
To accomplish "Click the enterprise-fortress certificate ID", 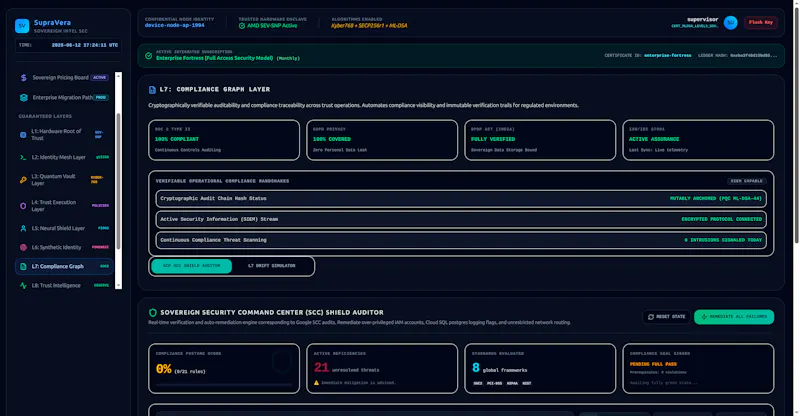I will point(667,56).
